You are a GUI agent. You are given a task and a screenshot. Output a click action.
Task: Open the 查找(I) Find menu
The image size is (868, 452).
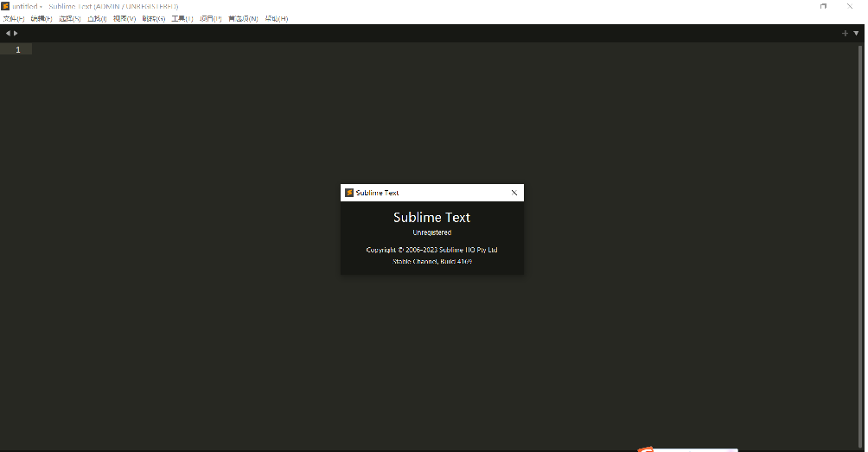pyautogui.click(x=97, y=18)
